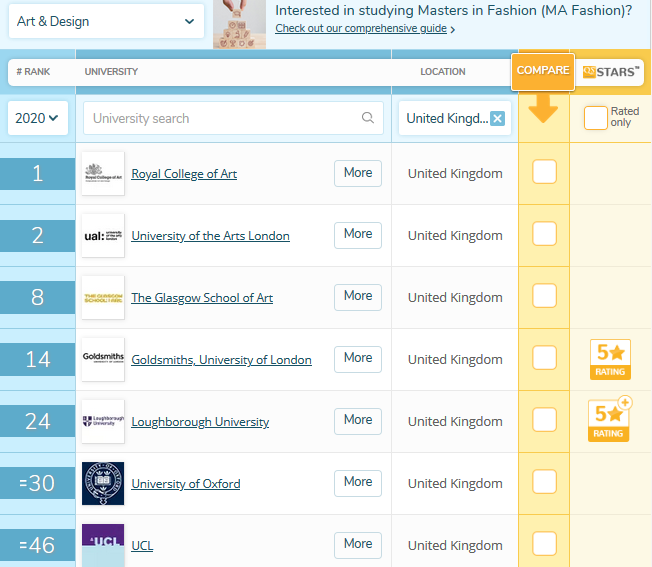Click the LOCATION column header
652x567 pixels.
pyautogui.click(x=442, y=71)
